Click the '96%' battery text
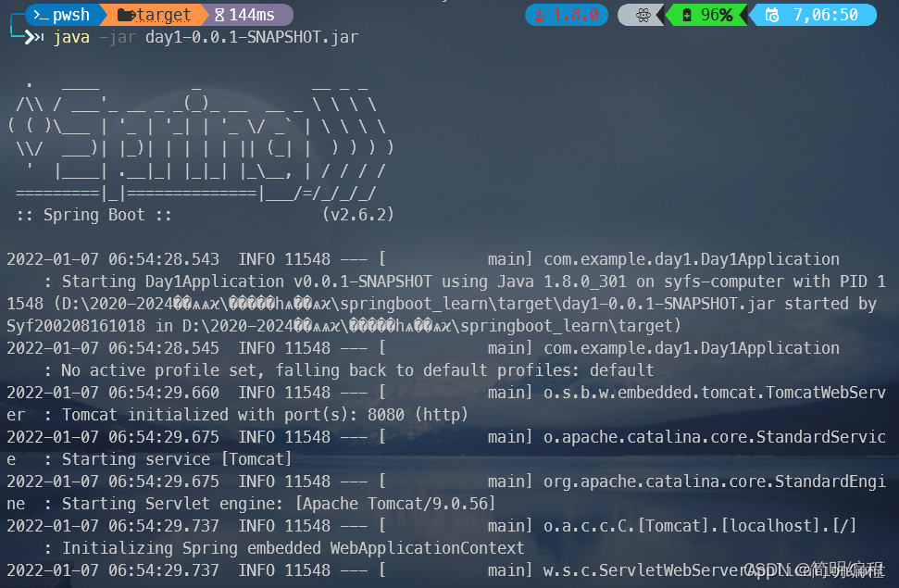899x588 pixels. point(717,15)
